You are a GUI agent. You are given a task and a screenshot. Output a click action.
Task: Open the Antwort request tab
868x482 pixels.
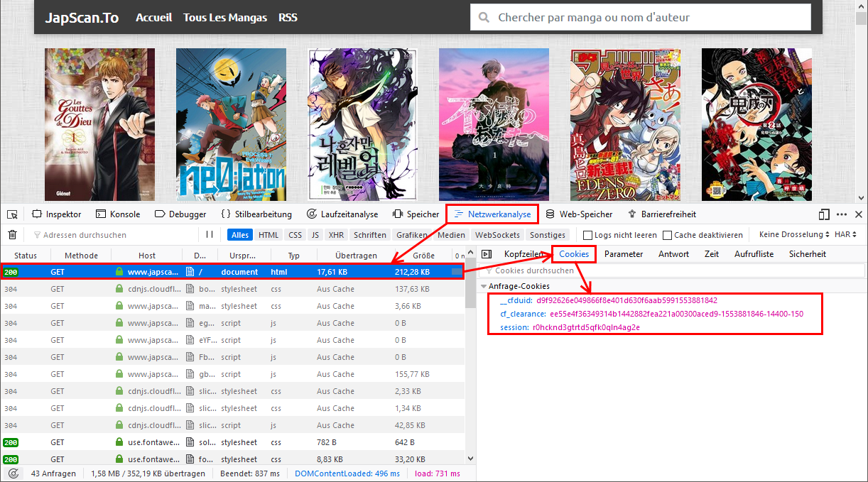pos(673,254)
